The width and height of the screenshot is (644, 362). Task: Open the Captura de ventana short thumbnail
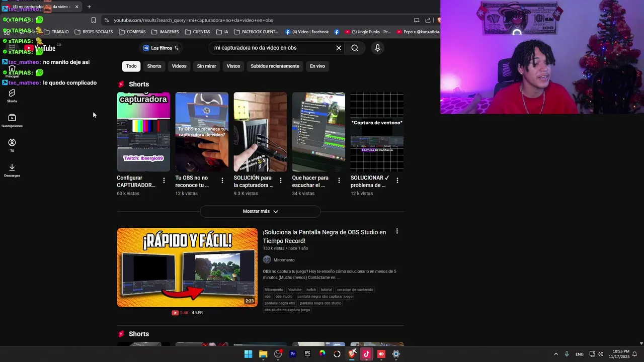point(377,132)
